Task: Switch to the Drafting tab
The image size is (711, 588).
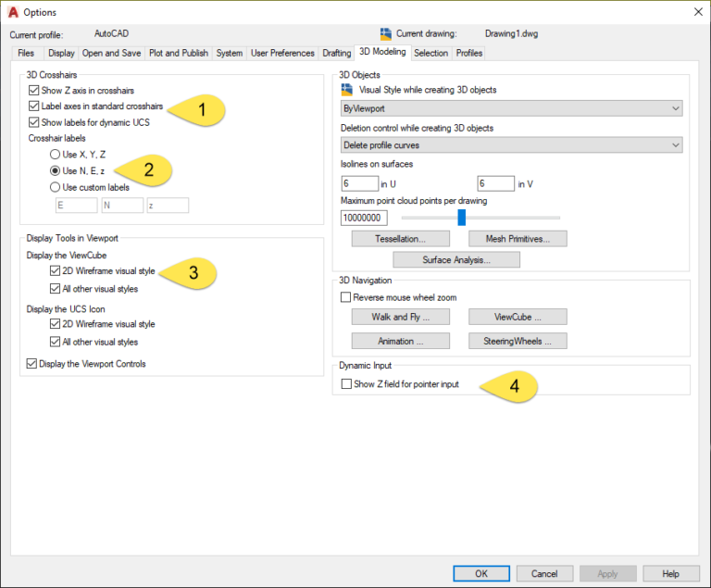Action: tap(337, 54)
